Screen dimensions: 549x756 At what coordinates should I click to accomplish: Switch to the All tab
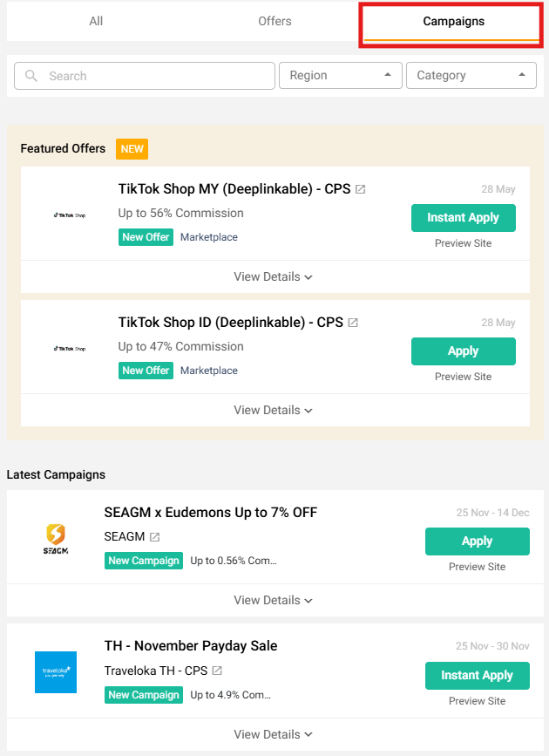(96, 21)
